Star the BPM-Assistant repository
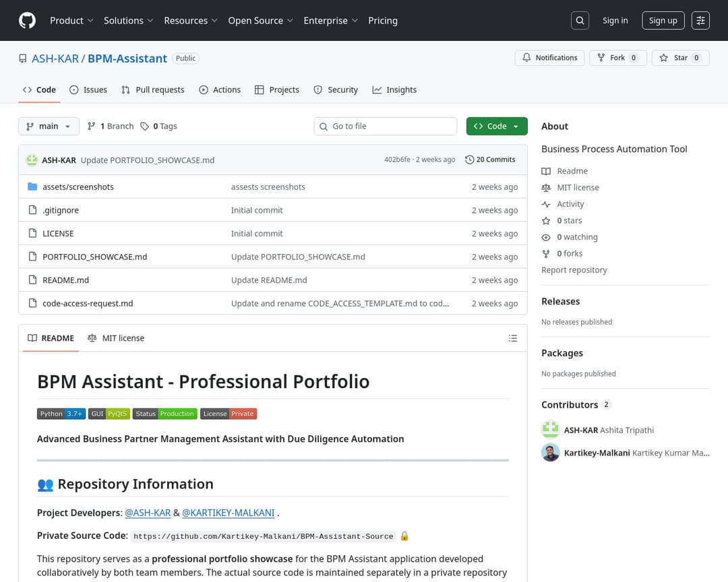The height and width of the screenshot is (582, 728). click(679, 58)
